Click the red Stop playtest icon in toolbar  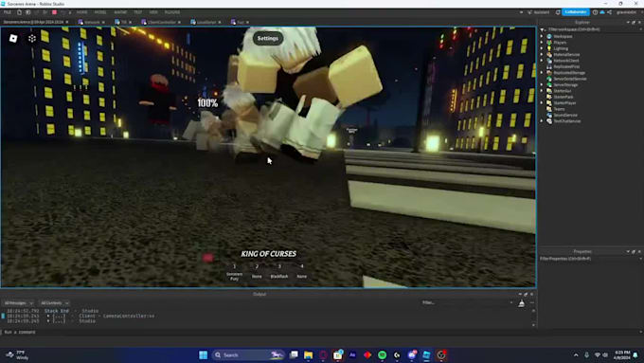click(54, 12)
